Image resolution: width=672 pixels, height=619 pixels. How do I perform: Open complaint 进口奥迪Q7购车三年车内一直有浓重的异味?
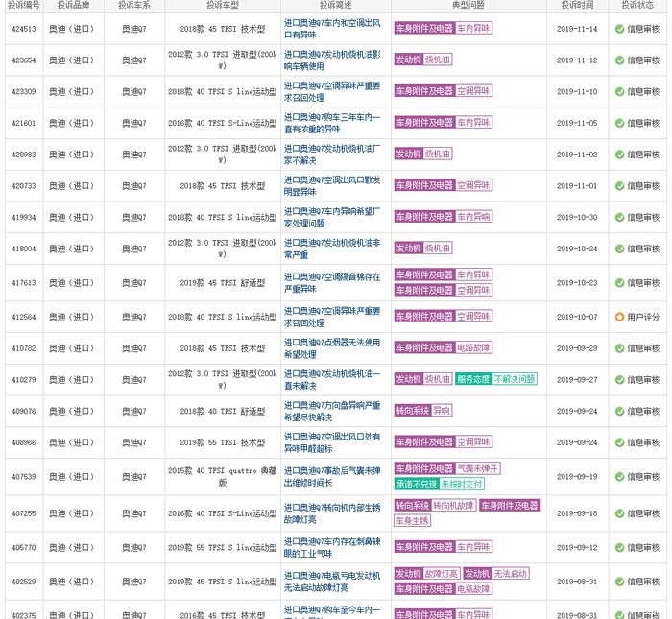click(332, 123)
